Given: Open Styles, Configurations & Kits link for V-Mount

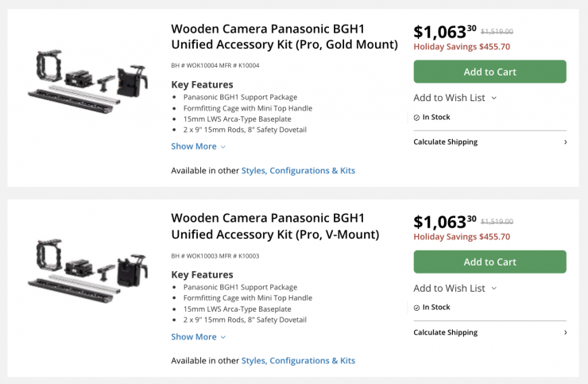Looking at the screenshot, I should [298, 360].
